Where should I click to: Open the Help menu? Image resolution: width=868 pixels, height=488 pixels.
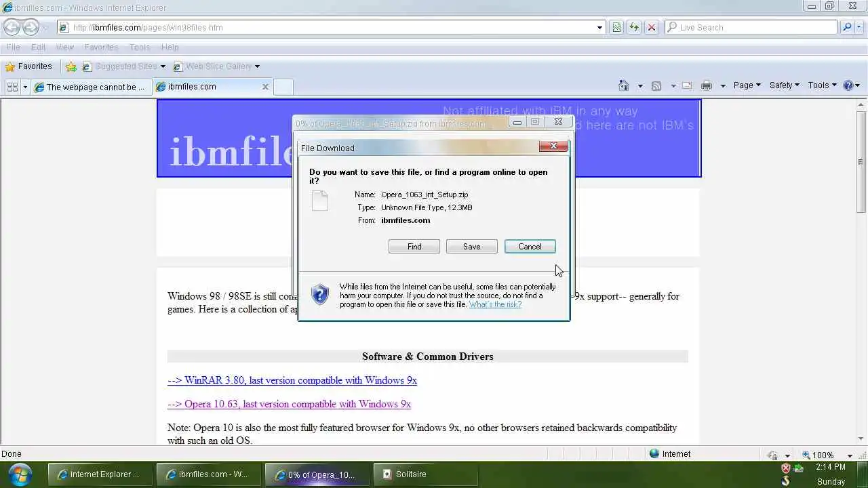170,47
